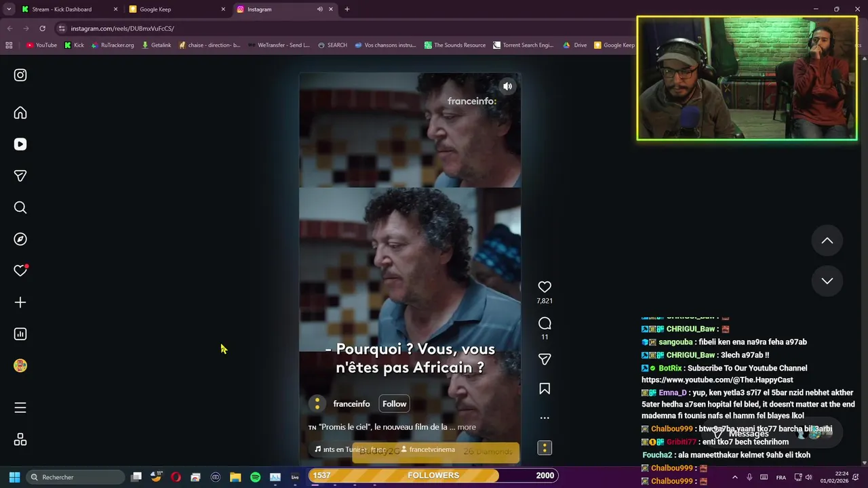Go to next reel with down arrow
Image resolution: width=868 pixels, height=488 pixels.
[827, 281]
